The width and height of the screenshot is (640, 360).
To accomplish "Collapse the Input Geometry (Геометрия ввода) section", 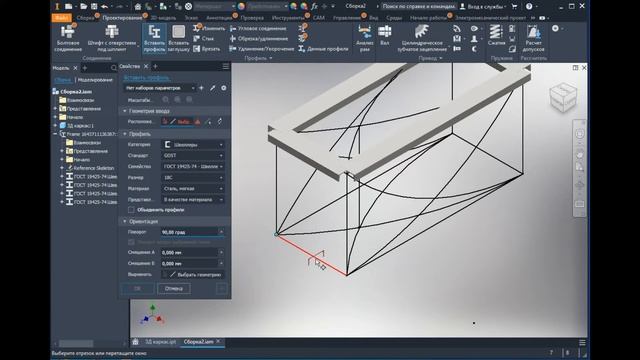I will (x=124, y=111).
